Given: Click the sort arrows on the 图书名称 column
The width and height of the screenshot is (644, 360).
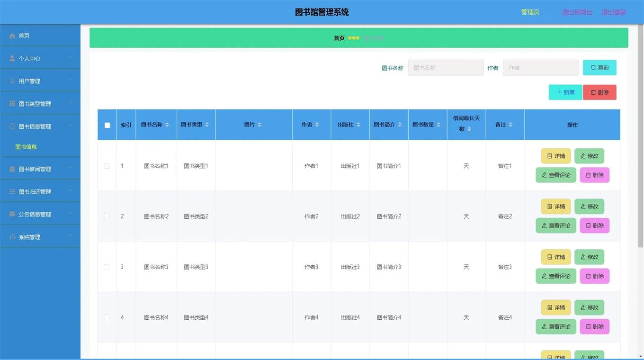Looking at the screenshot, I should tap(167, 125).
